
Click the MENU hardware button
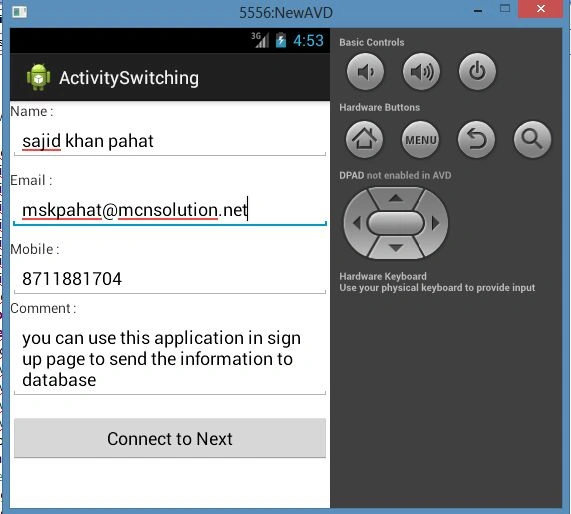click(421, 140)
